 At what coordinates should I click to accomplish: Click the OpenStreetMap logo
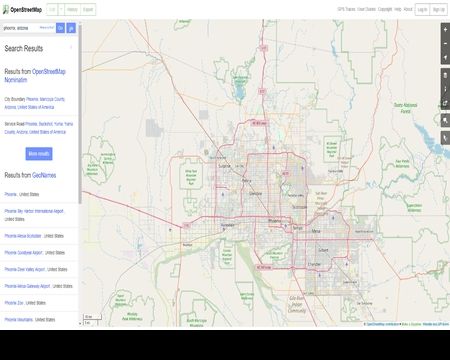tap(22, 10)
